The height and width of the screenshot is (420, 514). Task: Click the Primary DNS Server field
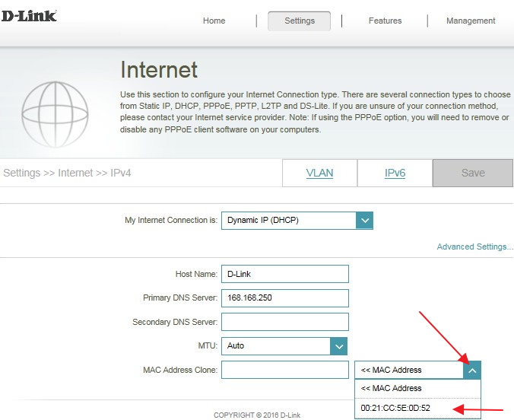pos(284,298)
